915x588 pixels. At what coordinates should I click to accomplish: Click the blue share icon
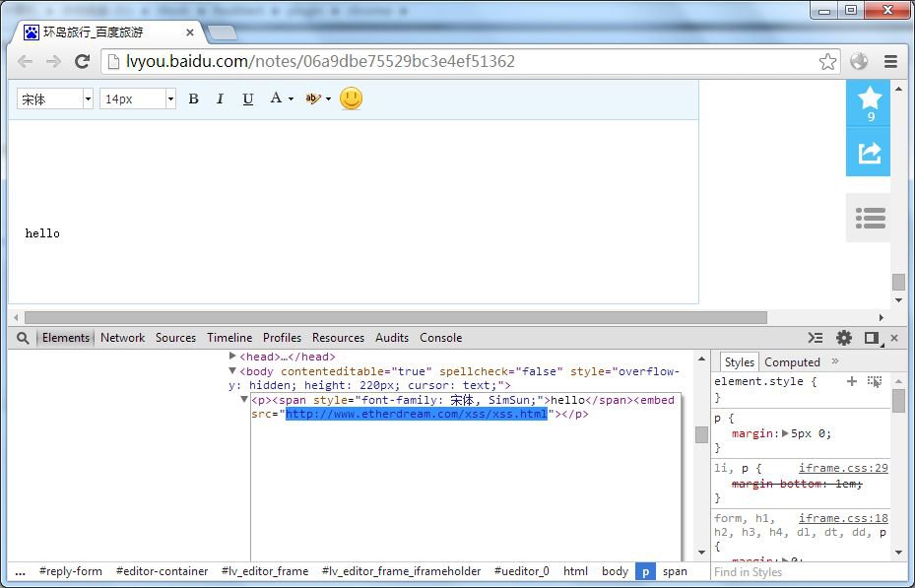pos(870,153)
